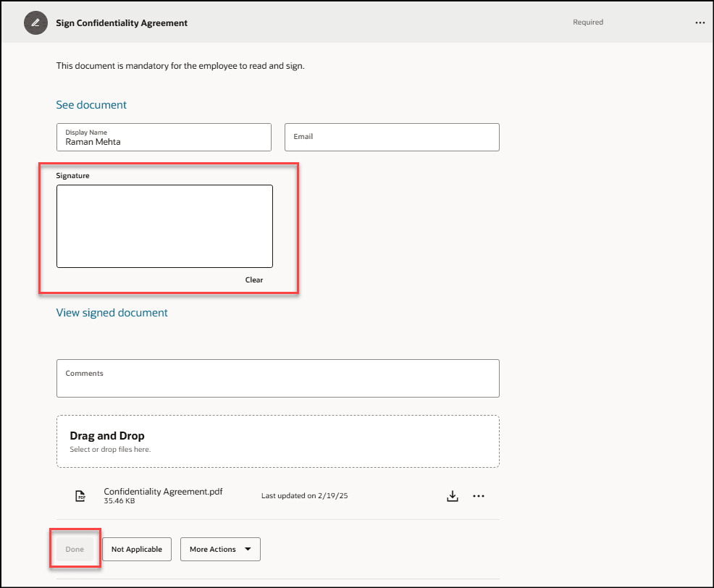Click the 35.46 KB file size text
The height and width of the screenshot is (588, 714).
click(x=119, y=501)
